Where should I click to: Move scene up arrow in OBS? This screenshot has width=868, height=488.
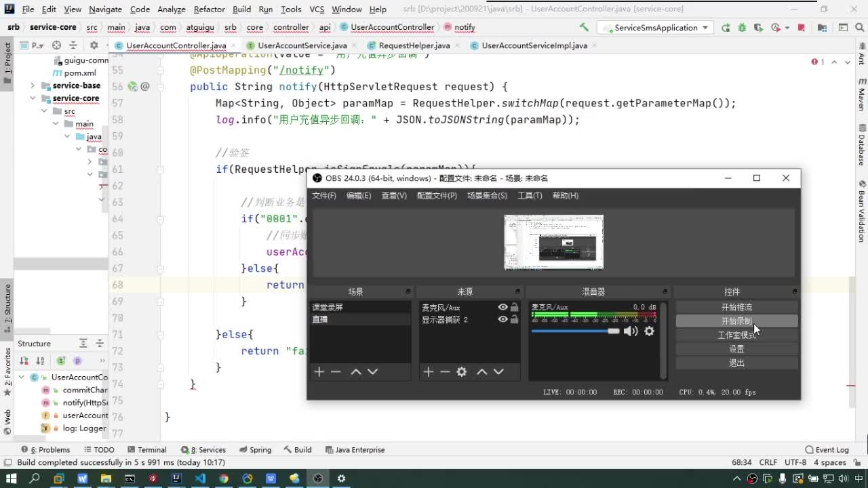tap(355, 371)
